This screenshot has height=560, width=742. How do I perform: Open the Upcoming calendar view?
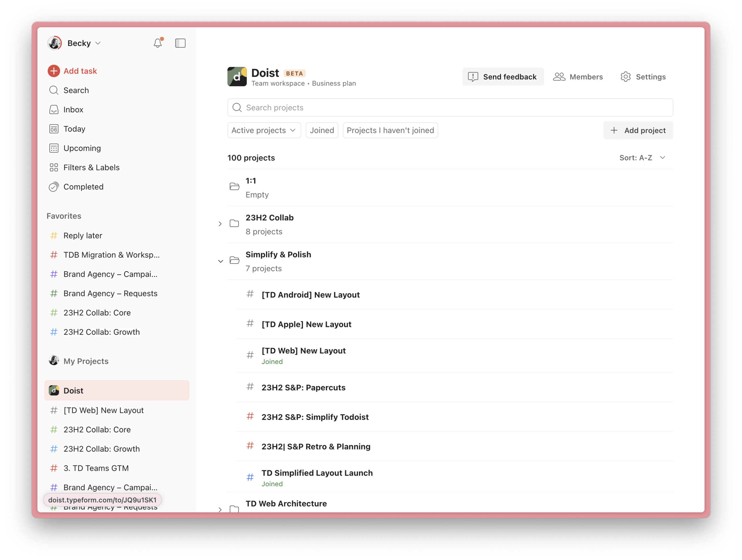(82, 148)
